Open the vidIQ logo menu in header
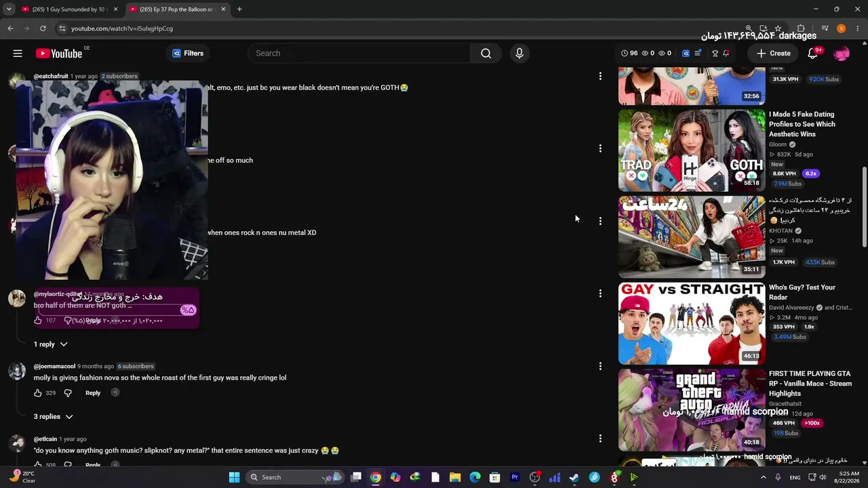 click(x=686, y=54)
